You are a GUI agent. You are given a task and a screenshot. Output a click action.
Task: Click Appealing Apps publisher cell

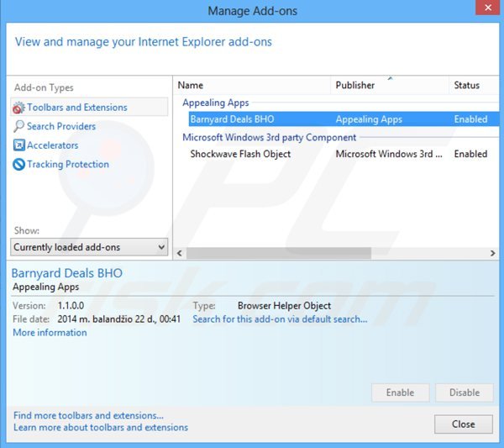pyautogui.click(x=369, y=119)
